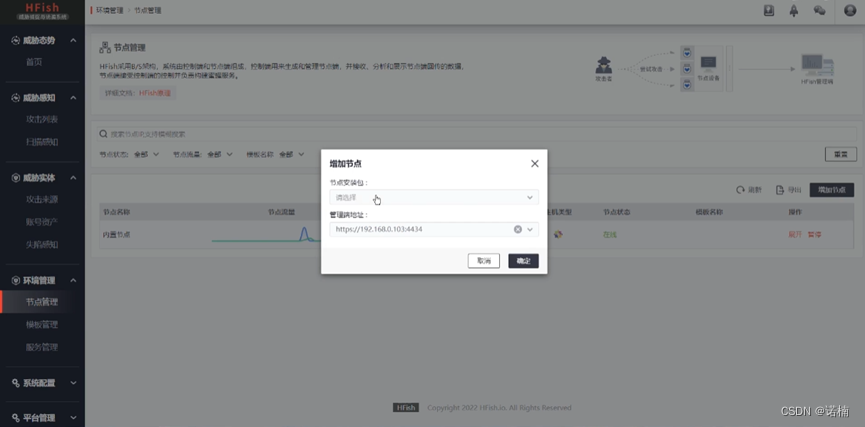Click the host type icon of 内置节点
Image resolution: width=865 pixels, height=427 pixels.
point(558,234)
